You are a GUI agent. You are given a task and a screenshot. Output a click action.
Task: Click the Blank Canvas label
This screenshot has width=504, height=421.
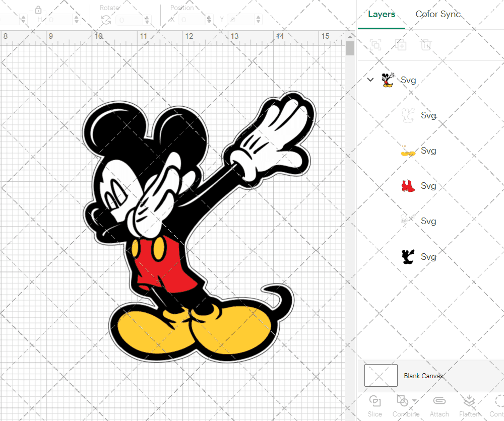coord(423,376)
